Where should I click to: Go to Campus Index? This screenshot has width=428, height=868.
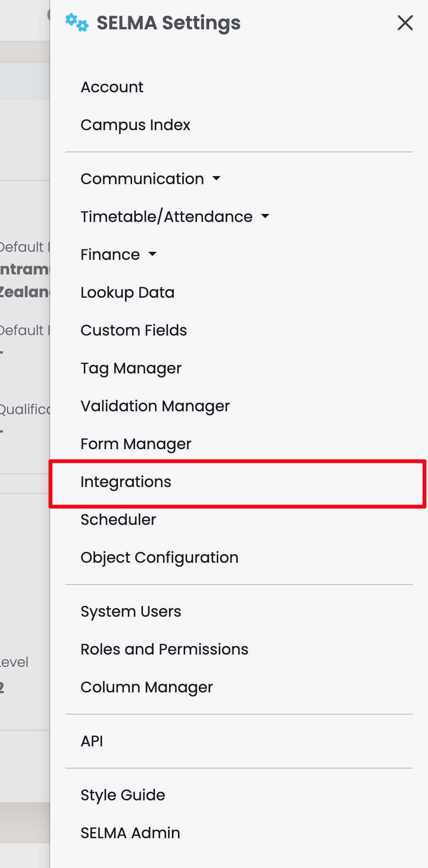point(135,125)
